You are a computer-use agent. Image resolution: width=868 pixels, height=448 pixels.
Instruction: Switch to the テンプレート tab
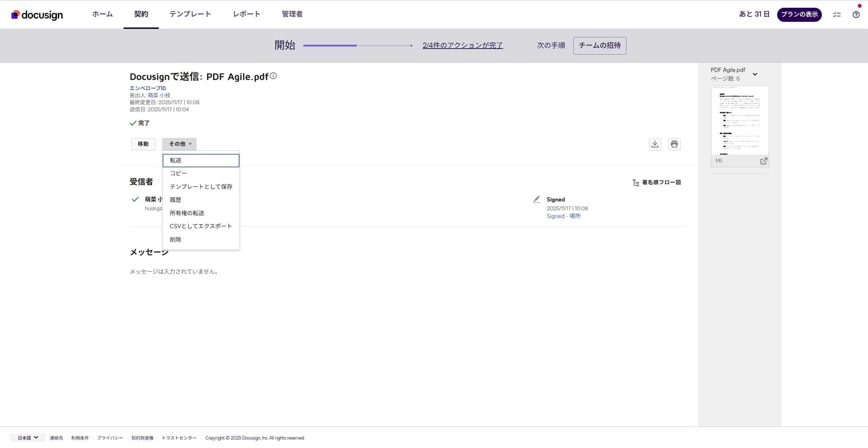190,14
